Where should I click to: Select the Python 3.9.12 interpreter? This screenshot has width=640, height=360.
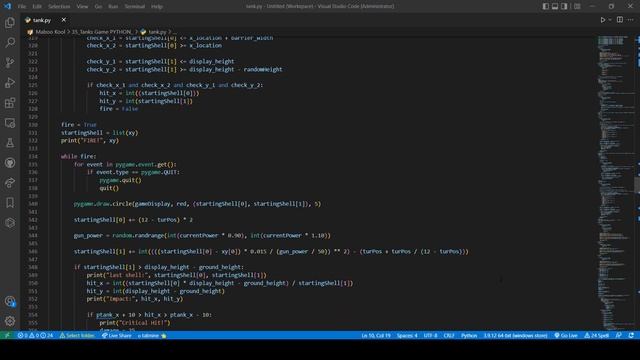pos(516,336)
